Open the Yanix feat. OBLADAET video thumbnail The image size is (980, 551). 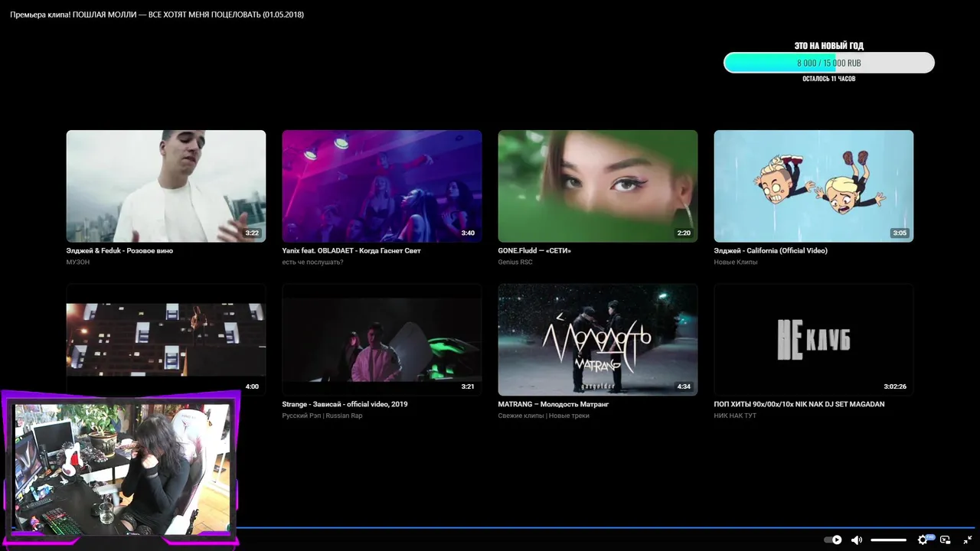(382, 186)
